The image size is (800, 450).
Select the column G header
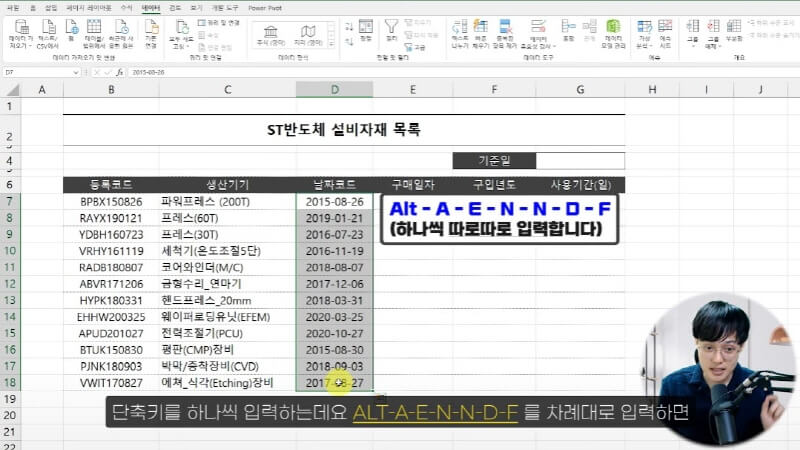point(580,90)
